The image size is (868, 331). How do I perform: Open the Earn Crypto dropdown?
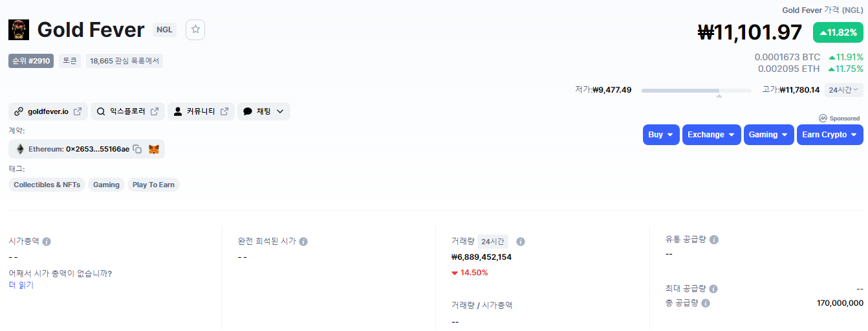pos(830,135)
